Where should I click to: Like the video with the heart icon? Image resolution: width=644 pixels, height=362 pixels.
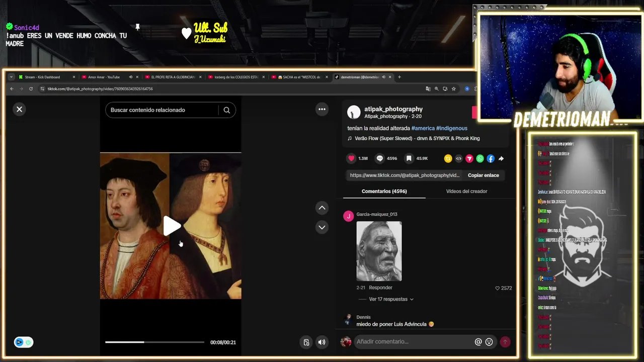tap(351, 158)
